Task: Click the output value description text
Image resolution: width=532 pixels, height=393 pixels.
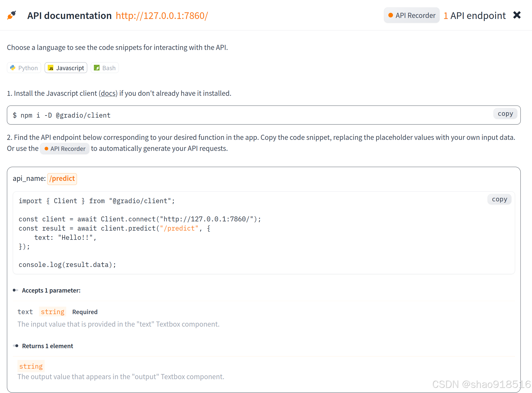Action: click(x=121, y=377)
